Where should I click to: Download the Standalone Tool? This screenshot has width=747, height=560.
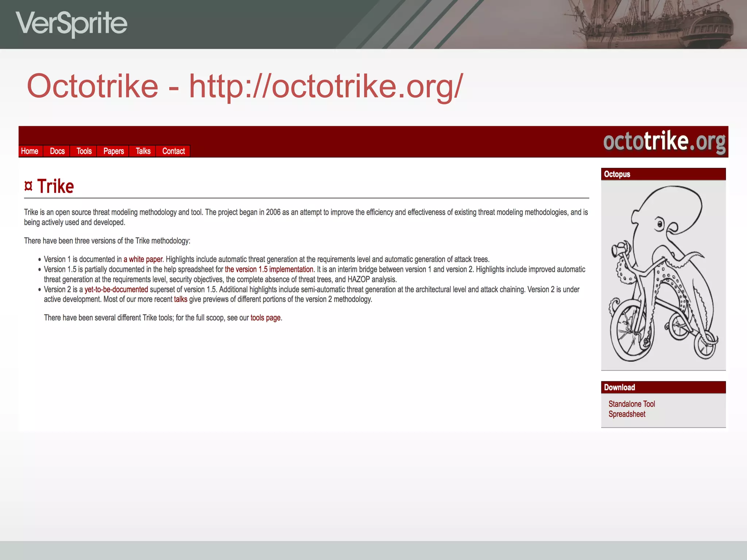(632, 404)
